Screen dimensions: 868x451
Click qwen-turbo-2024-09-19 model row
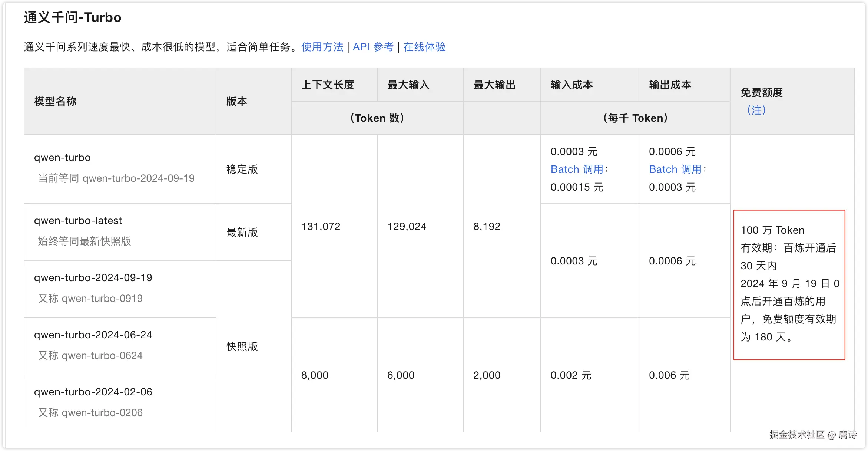[x=93, y=278]
